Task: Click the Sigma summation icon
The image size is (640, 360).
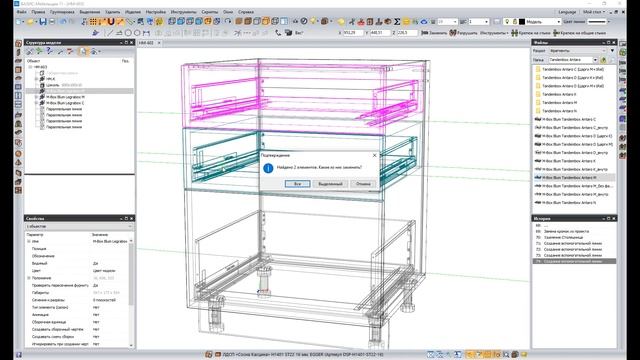Action: point(397,21)
